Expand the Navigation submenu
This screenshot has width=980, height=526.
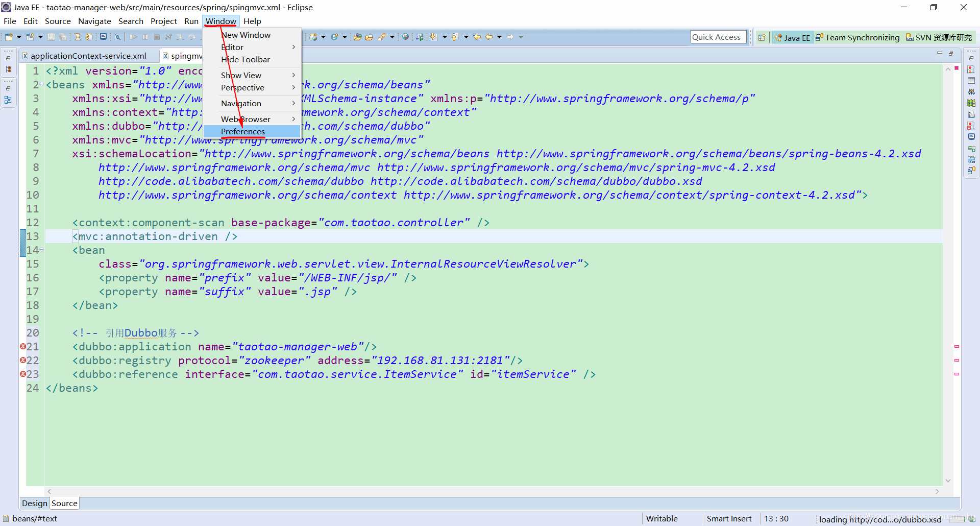point(252,103)
